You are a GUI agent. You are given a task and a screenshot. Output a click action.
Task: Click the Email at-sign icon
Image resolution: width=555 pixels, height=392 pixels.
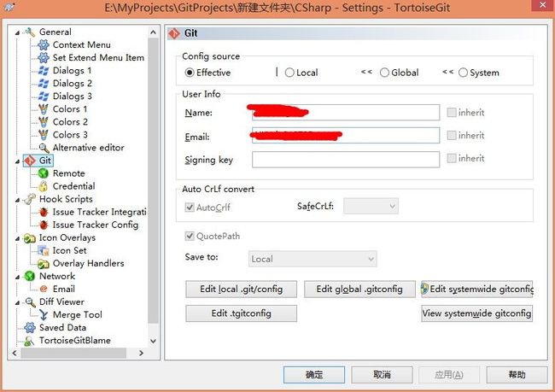pos(44,289)
